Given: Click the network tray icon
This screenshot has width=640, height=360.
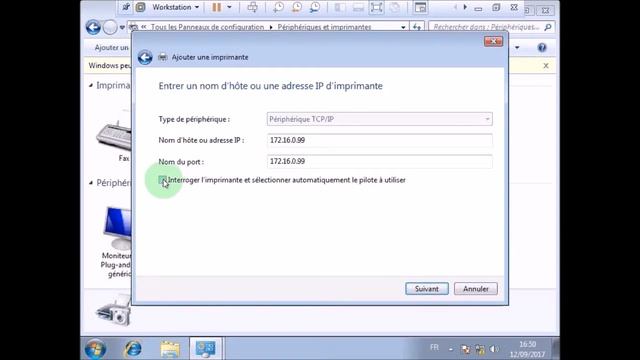Looking at the screenshot, I should coord(480,349).
